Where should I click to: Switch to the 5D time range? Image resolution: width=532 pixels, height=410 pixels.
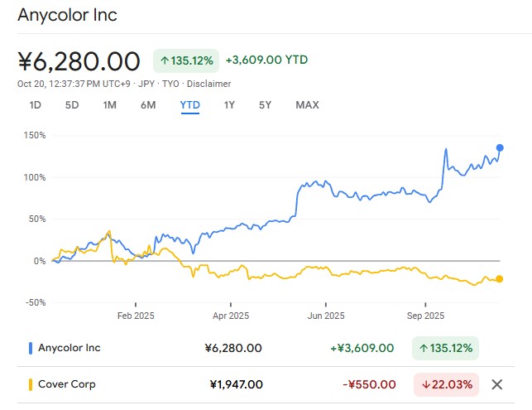coord(72,105)
